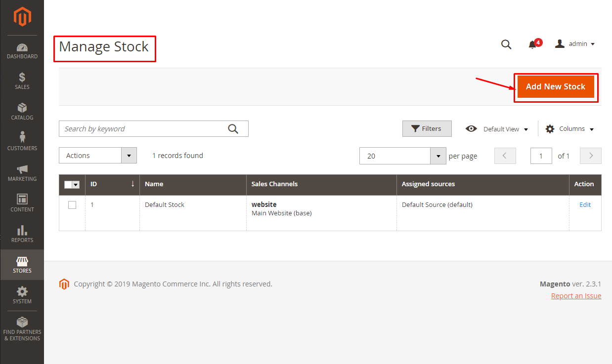View admin notifications via the bell icon

pos(532,44)
